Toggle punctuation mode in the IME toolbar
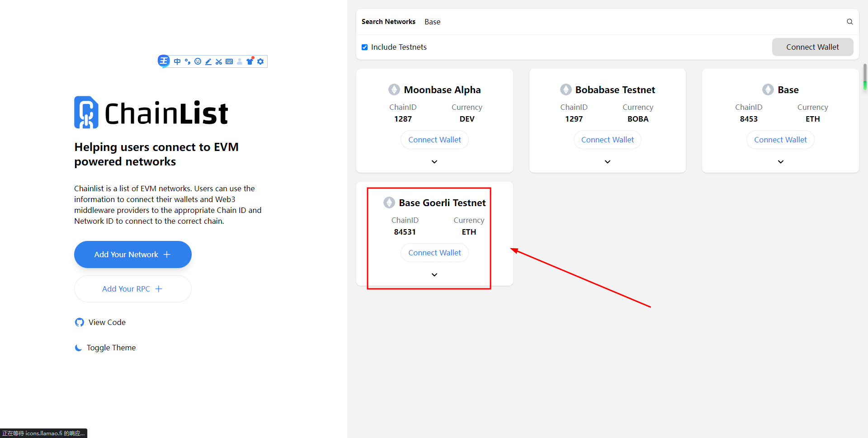The image size is (868, 438). point(188,61)
